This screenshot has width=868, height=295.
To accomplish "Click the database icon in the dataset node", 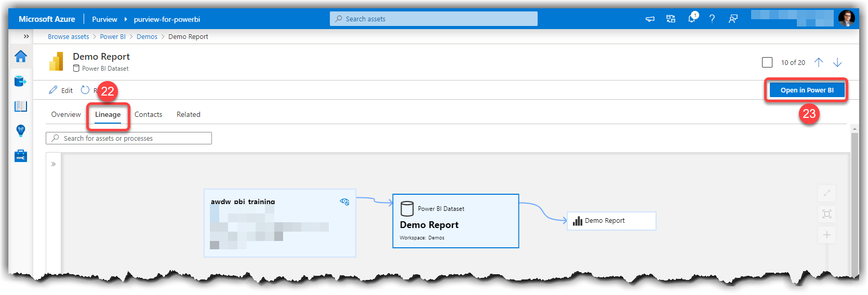I will pos(407,208).
